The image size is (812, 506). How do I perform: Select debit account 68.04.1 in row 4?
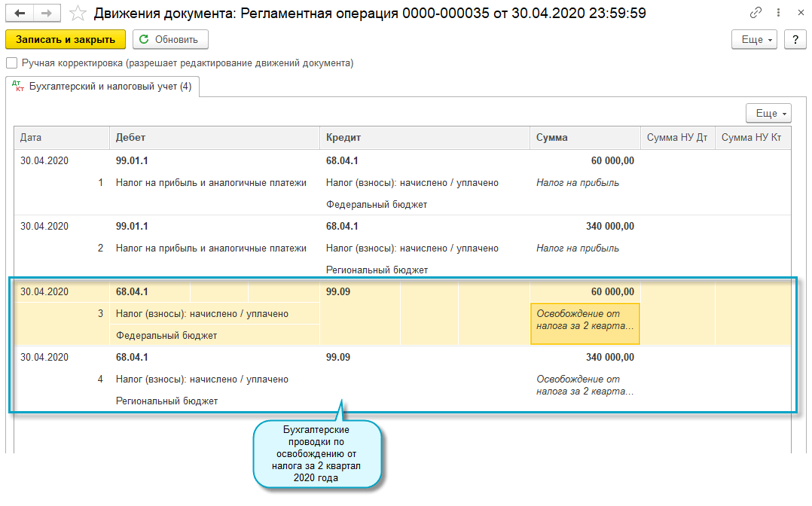pyautogui.click(x=132, y=358)
